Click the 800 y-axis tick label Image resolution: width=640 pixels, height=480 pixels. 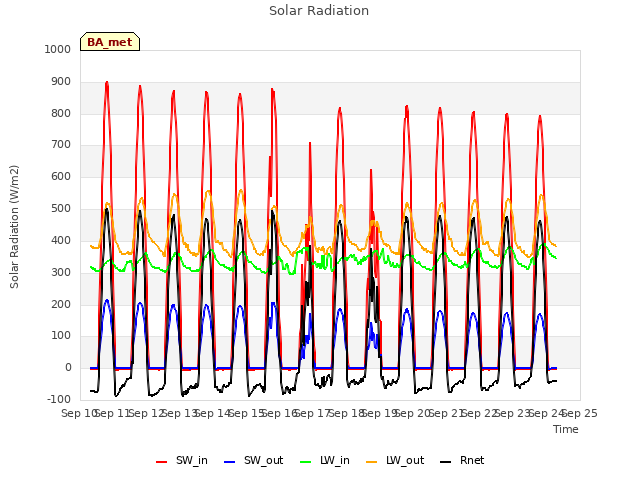(x=61, y=113)
